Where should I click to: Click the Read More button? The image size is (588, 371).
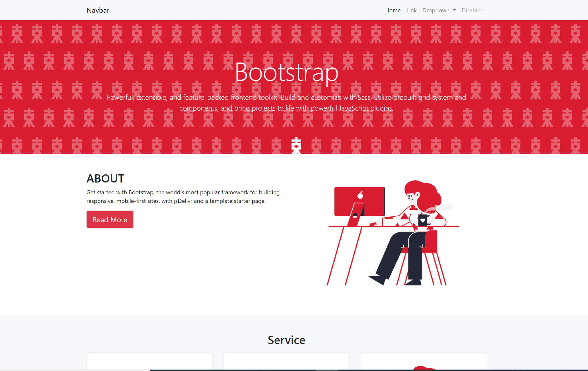(x=110, y=219)
